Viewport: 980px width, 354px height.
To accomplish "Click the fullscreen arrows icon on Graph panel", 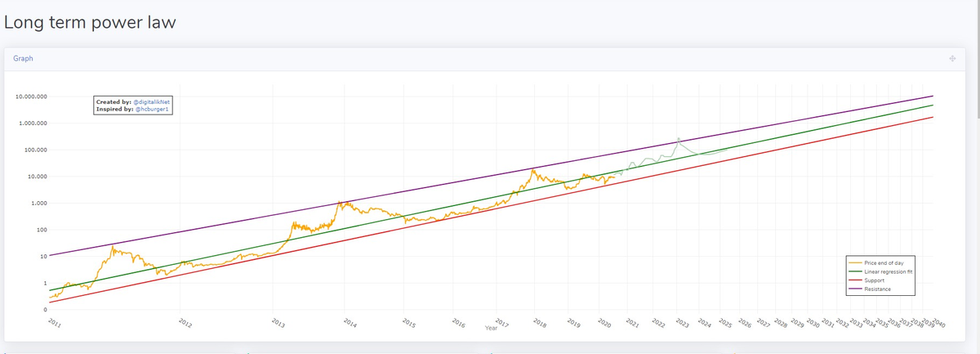I will [x=952, y=59].
